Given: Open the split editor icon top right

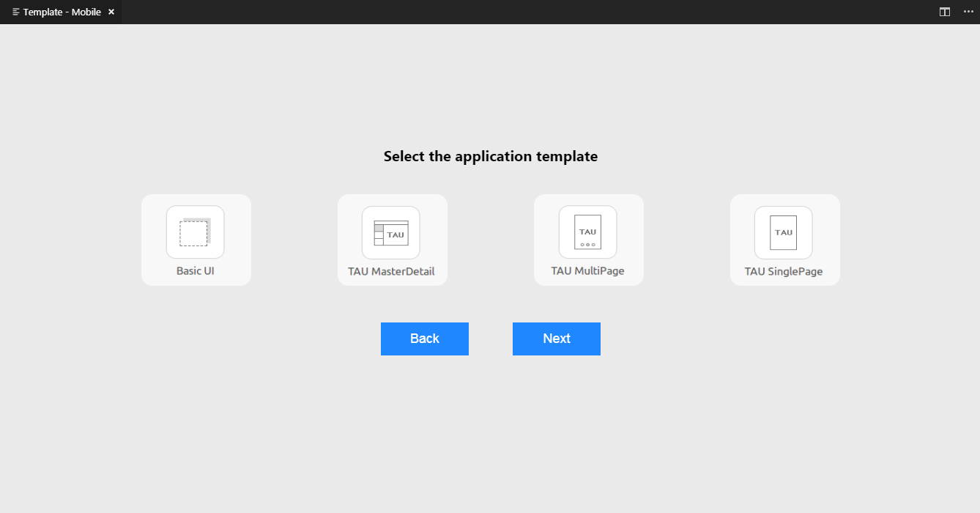Looking at the screenshot, I should 945,12.
